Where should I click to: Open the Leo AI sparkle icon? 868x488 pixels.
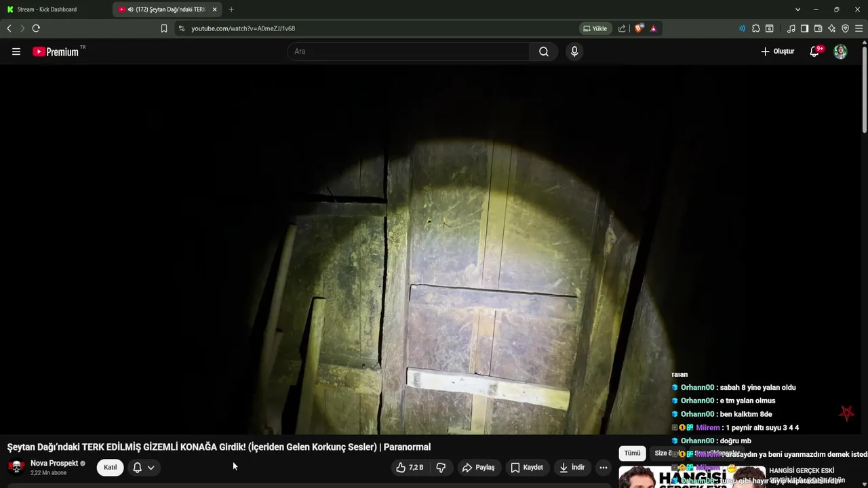[x=831, y=28]
